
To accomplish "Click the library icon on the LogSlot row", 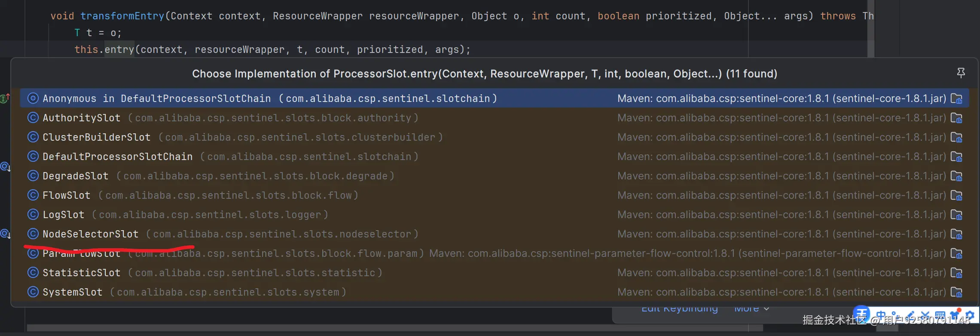I will [956, 215].
